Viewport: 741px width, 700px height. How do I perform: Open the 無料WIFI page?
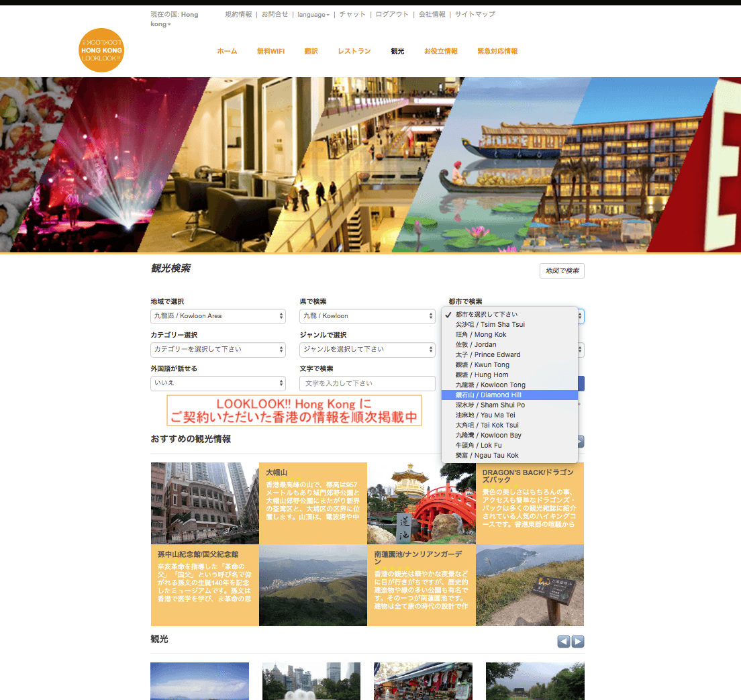270,50
